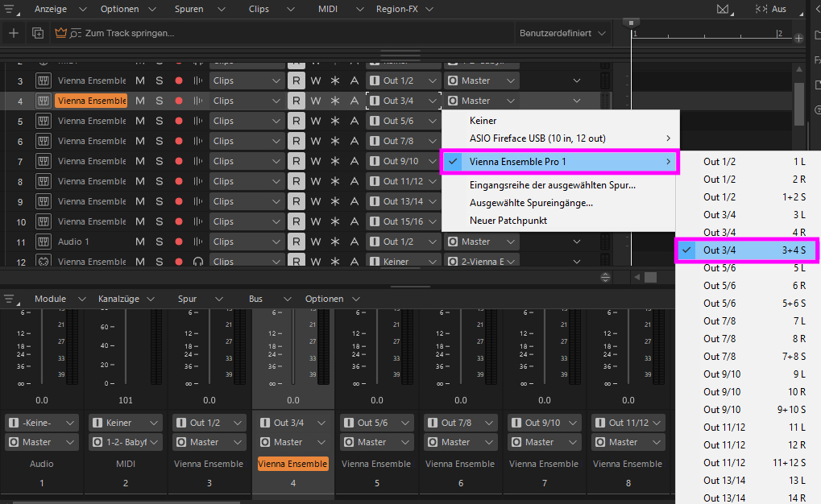Click the freeze snowflake icon on track 3
The image size is (821, 504).
coord(335,81)
